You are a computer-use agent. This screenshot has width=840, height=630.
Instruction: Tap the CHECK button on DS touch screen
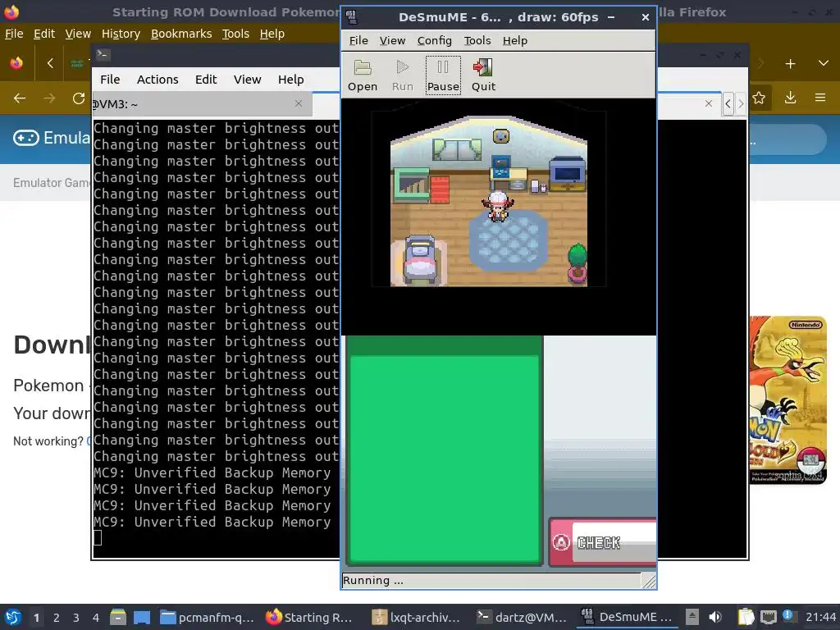coord(603,542)
